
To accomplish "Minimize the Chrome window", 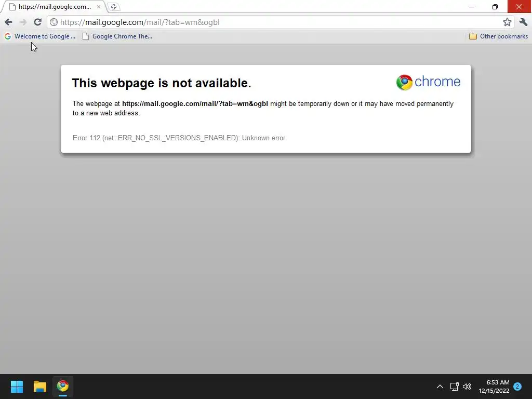I will tap(472, 6).
